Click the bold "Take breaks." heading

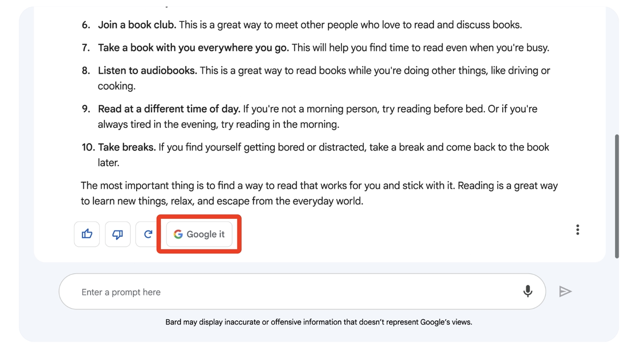[127, 147]
